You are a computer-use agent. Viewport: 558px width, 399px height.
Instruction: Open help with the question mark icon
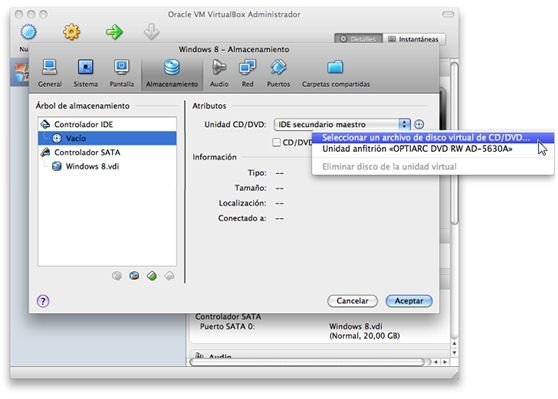point(43,301)
